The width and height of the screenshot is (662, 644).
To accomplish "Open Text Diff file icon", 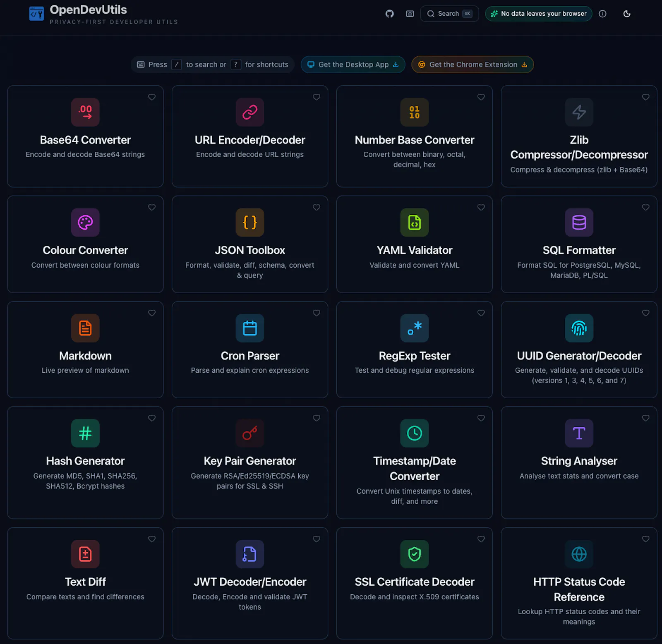I will pyautogui.click(x=85, y=554).
